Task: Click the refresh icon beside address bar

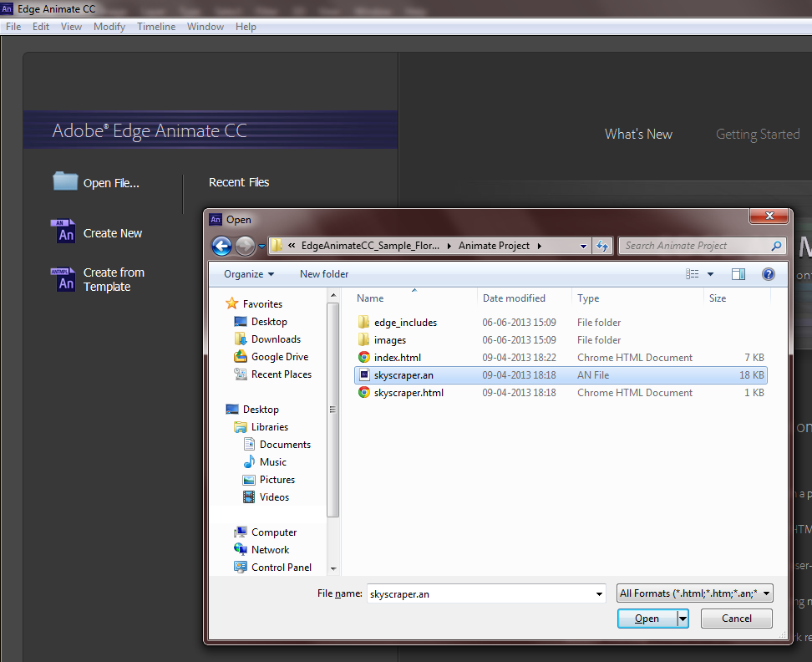Action: point(601,246)
